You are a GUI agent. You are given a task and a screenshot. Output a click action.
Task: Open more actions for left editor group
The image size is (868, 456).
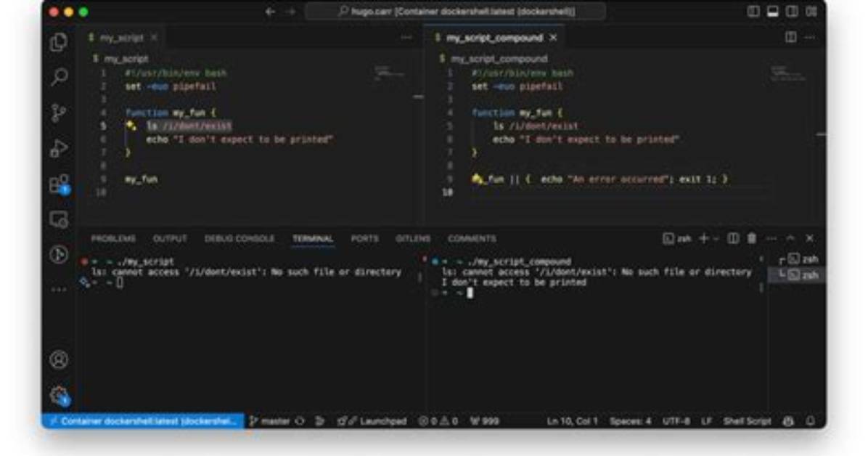coord(406,38)
